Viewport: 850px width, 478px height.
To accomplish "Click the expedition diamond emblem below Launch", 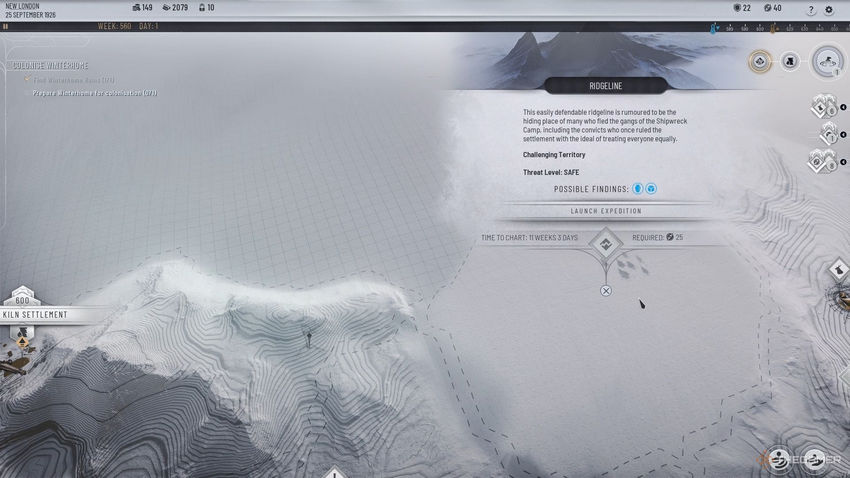I will point(606,245).
